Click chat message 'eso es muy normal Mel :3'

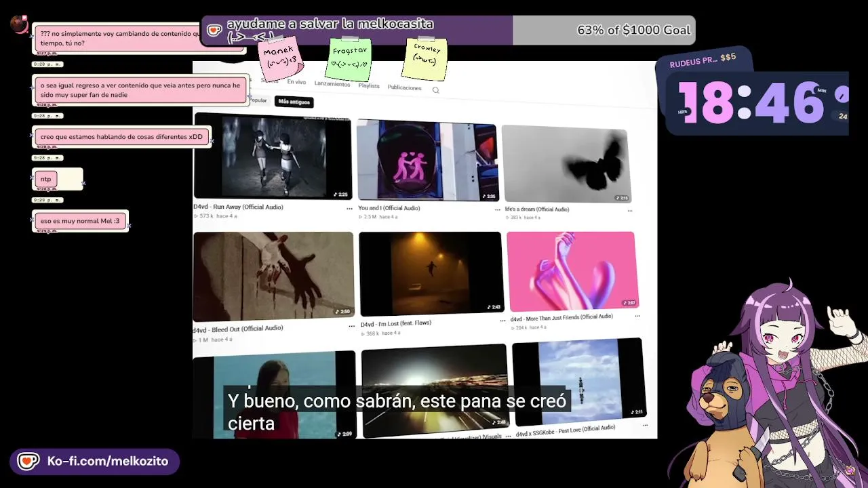80,221
